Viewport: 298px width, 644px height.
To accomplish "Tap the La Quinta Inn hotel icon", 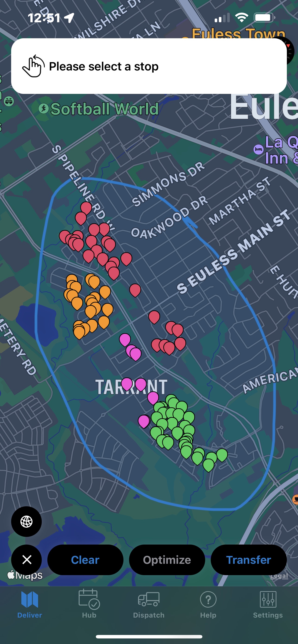I will coord(258,150).
